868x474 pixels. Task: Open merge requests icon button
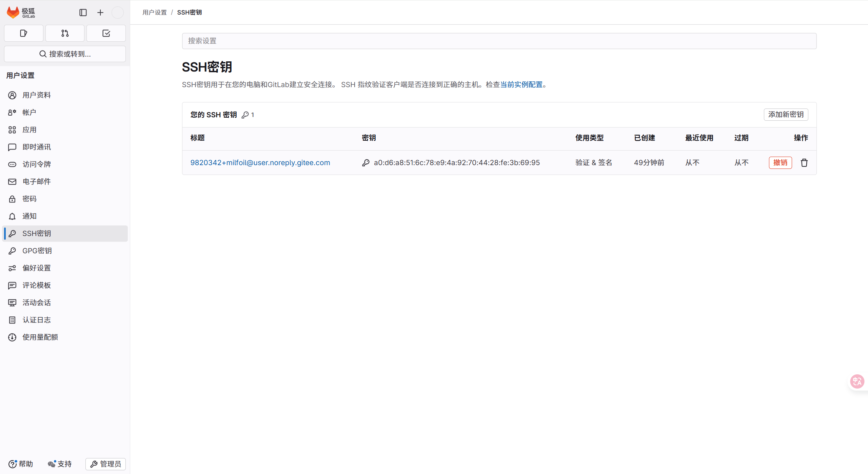65,33
